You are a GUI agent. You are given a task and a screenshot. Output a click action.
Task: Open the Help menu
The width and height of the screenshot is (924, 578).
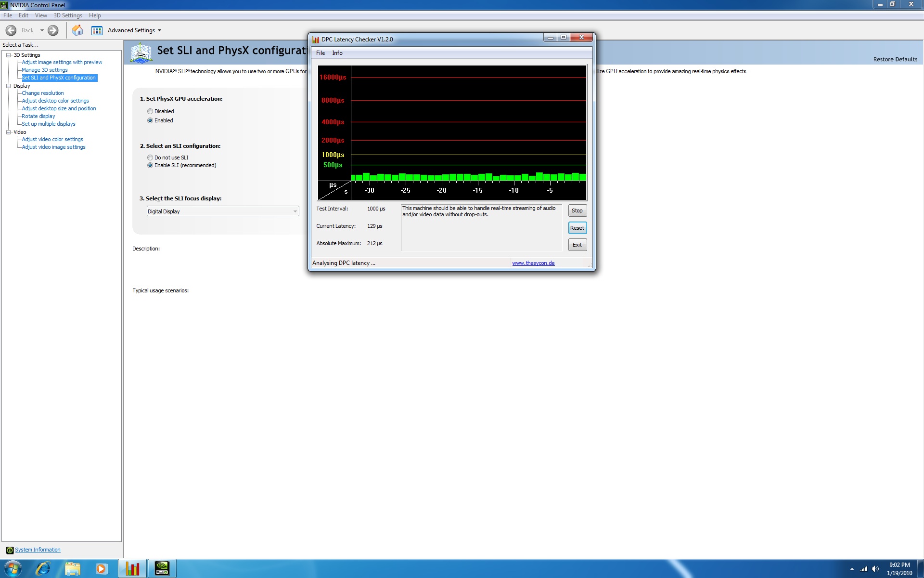pos(95,15)
